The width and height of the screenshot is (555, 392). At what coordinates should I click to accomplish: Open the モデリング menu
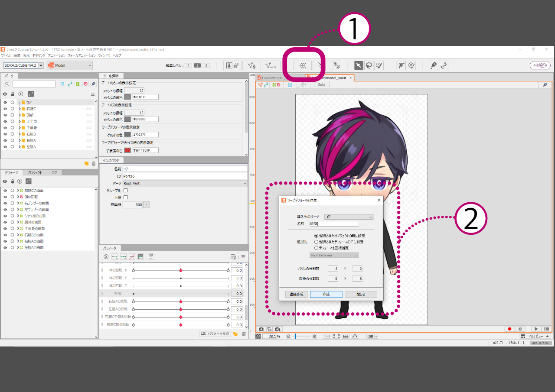point(39,55)
